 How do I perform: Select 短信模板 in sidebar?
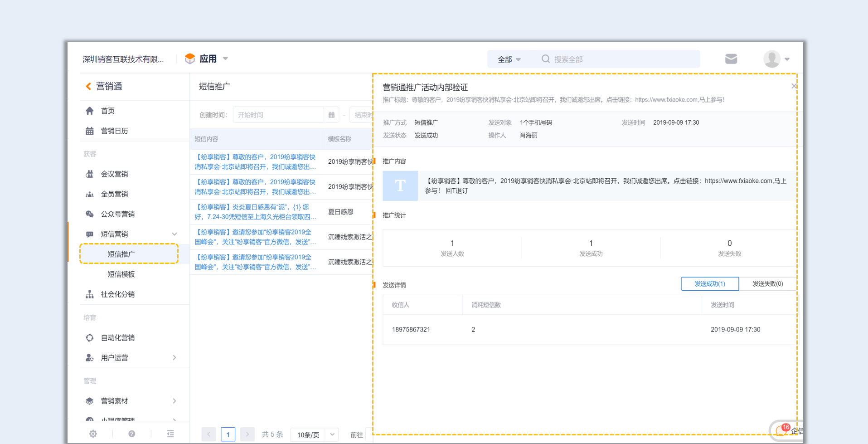pos(121,274)
